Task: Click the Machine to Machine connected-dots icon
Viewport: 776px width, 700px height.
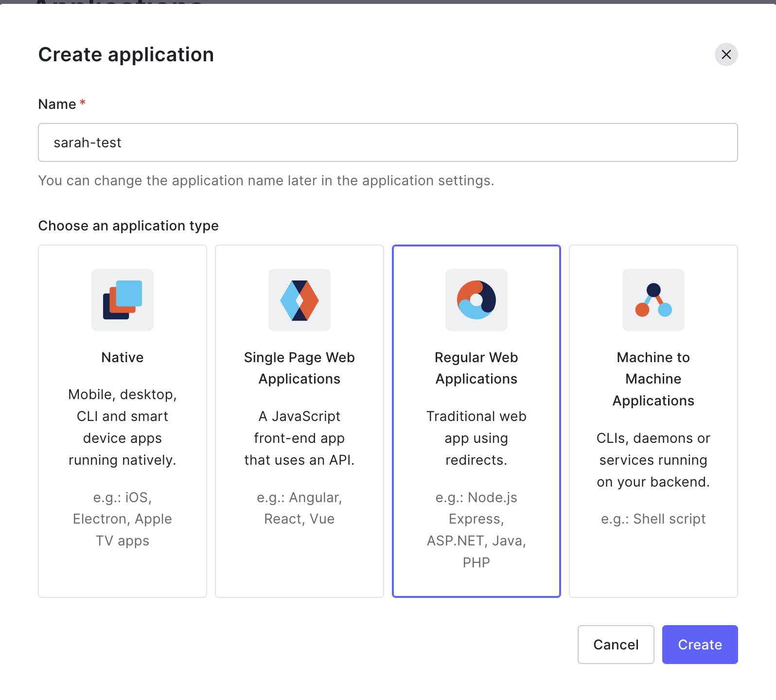Action: pyautogui.click(x=653, y=300)
